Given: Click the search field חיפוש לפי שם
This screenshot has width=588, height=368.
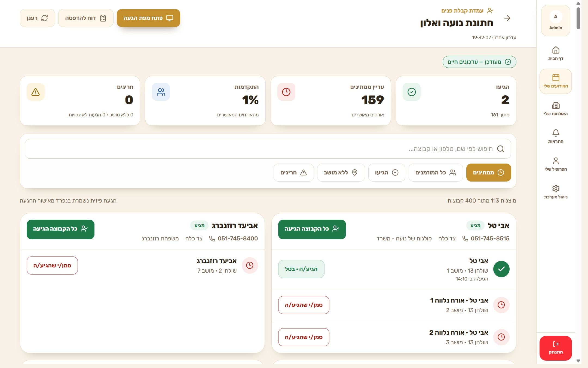Looking at the screenshot, I should (x=268, y=149).
